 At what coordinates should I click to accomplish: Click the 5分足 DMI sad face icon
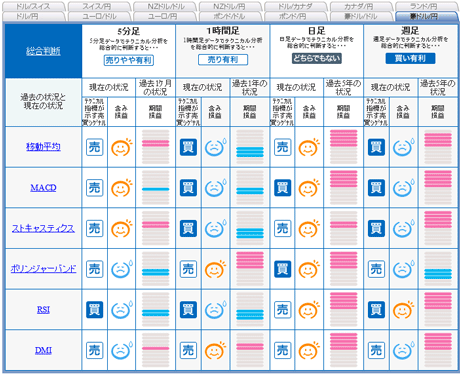[x=121, y=351]
